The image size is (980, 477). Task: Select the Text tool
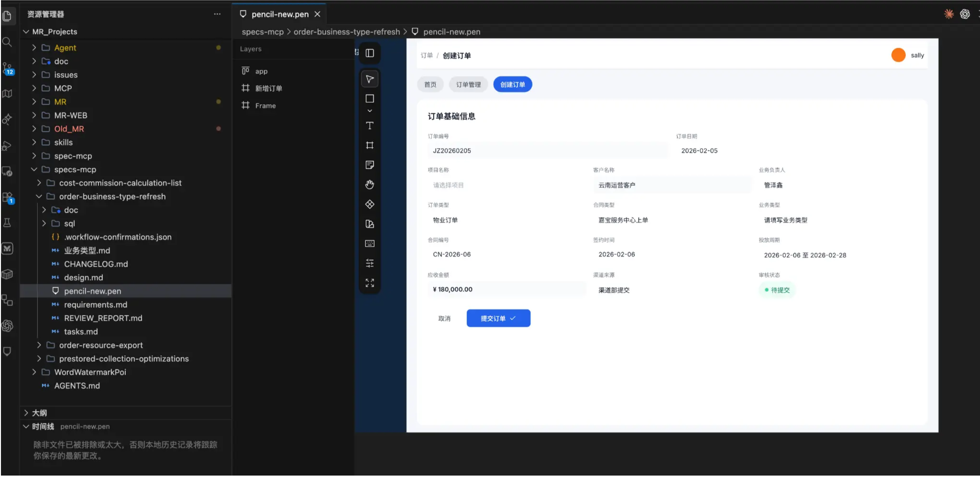coord(370,126)
